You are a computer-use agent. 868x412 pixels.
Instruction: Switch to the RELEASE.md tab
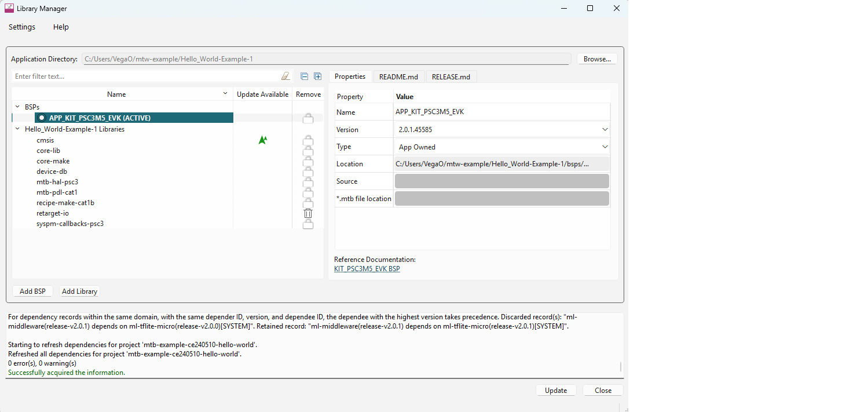451,76
